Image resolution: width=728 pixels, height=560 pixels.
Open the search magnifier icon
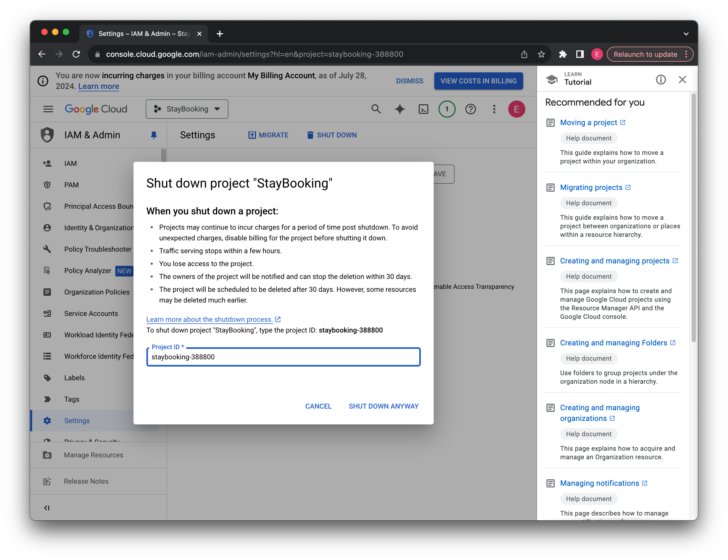(376, 109)
